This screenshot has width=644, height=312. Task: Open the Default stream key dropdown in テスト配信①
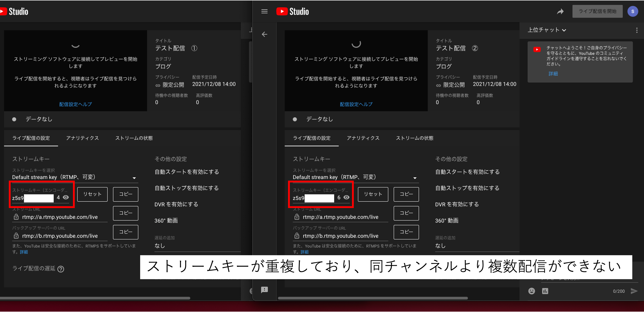pyautogui.click(x=134, y=178)
